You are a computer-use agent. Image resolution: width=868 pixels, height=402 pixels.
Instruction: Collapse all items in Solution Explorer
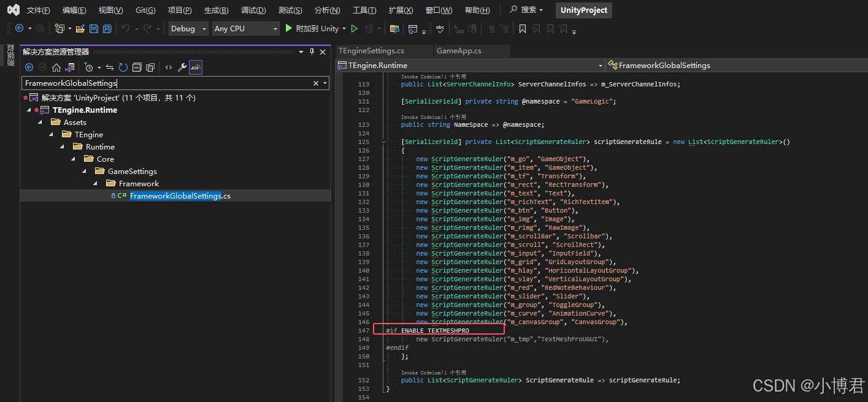click(136, 67)
